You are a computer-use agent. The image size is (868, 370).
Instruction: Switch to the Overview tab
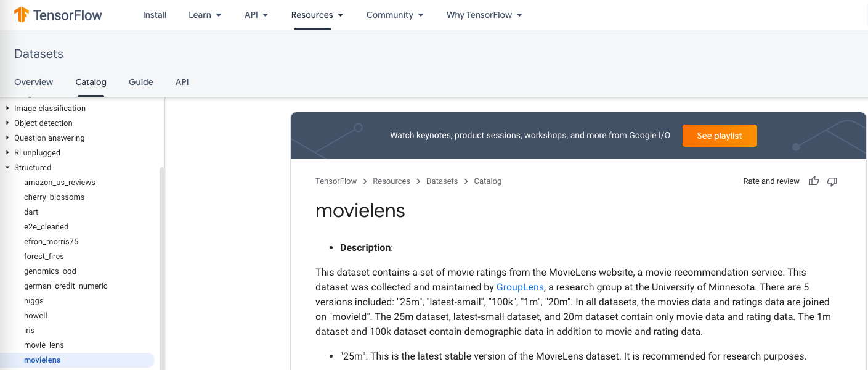pos(34,82)
